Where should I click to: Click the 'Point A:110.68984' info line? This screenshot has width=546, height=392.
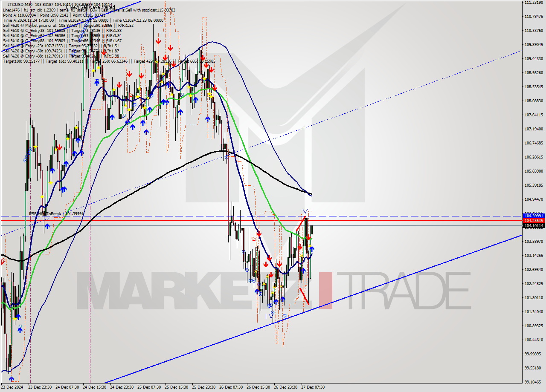click(x=53, y=15)
